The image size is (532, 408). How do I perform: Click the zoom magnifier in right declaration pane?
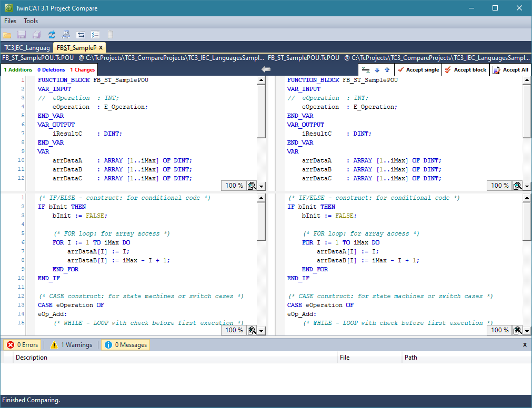tap(517, 186)
